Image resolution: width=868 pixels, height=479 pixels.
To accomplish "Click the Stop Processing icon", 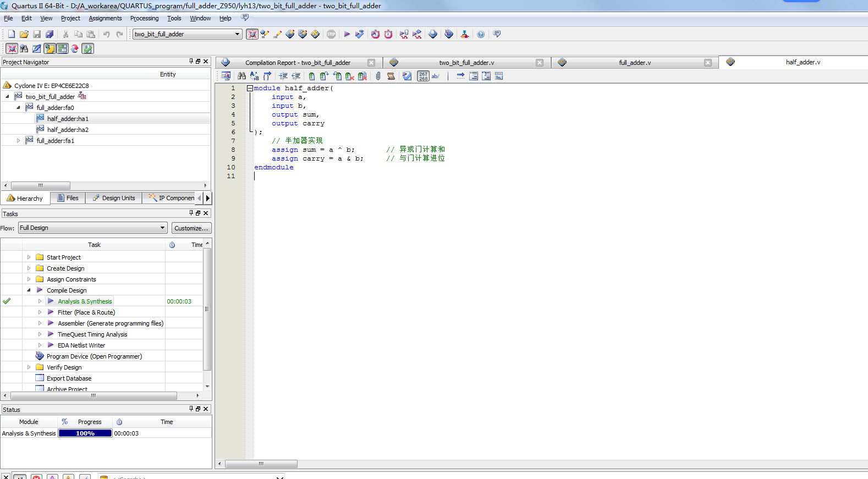I will [x=331, y=34].
